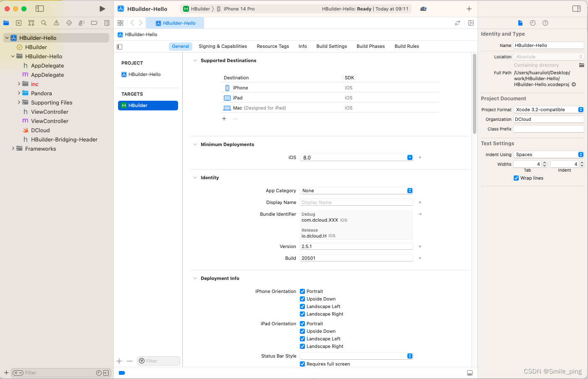Toggle the debug area at bottom right
Viewport: 588px width, 379px height.
point(470,373)
